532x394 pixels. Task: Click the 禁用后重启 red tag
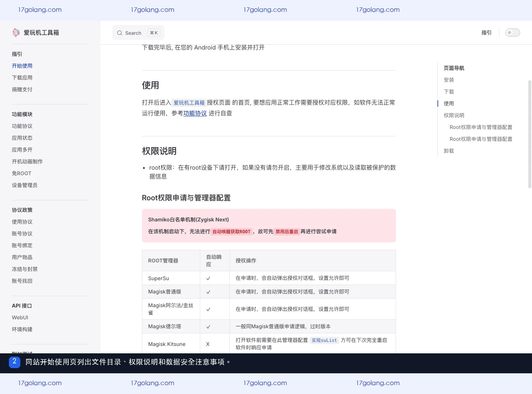pos(287,232)
